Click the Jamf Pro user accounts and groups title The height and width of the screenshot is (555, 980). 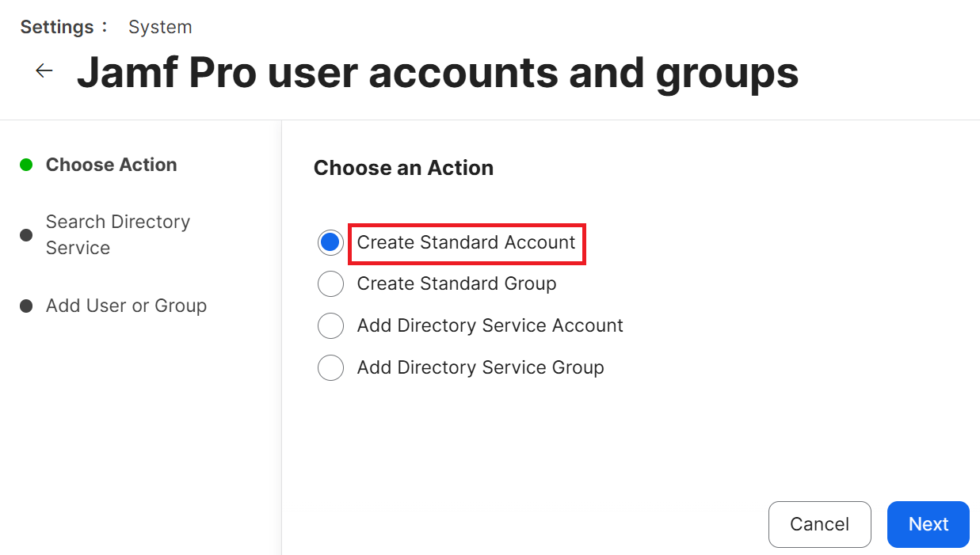coord(438,72)
